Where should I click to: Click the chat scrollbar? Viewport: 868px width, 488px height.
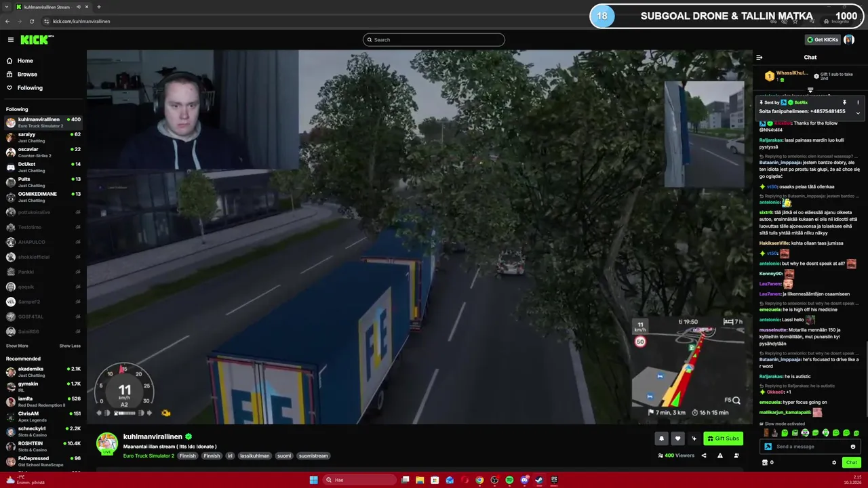point(866,380)
